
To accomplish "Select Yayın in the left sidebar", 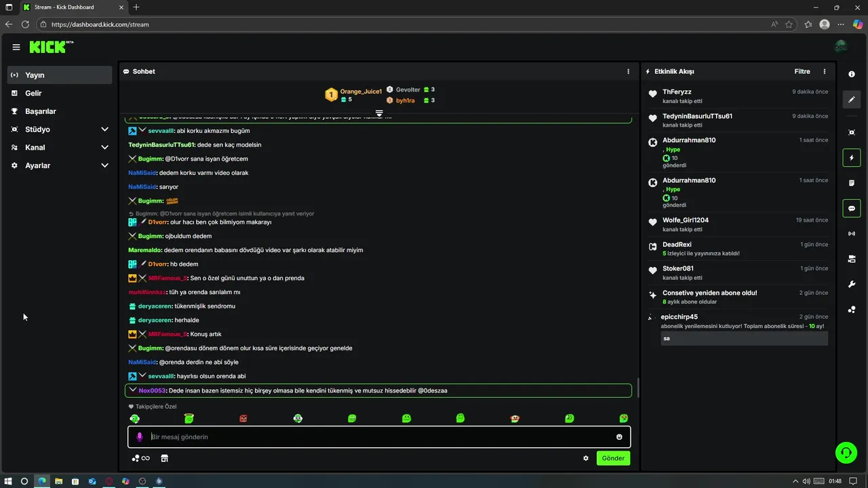I will (x=60, y=75).
